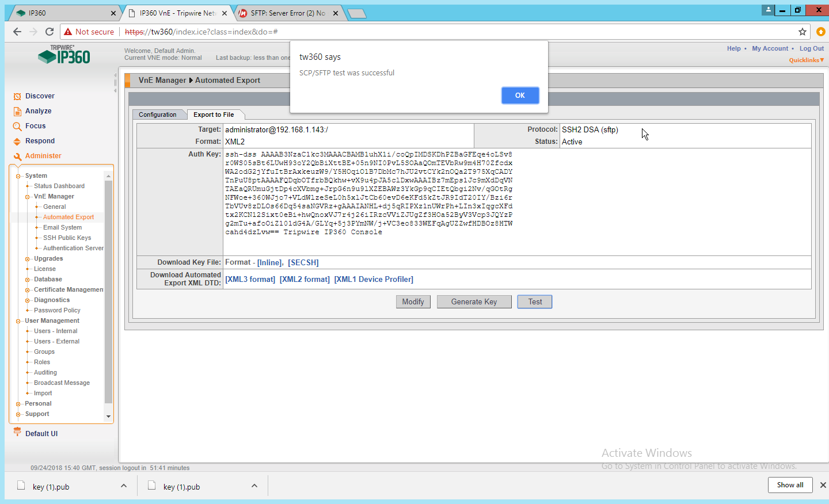This screenshot has width=829, height=504.
Task: Expand the Upgrades tree node
Action: click(x=28, y=259)
